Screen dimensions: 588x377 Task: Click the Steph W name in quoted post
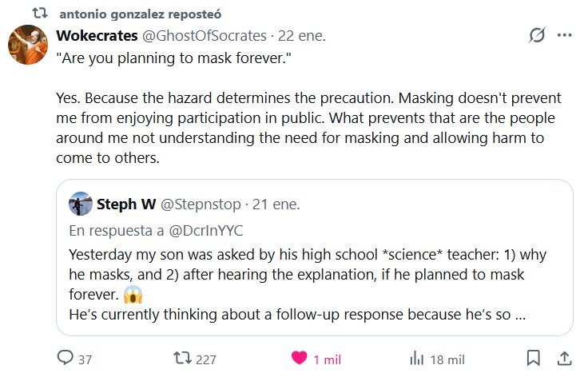pyautogui.click(x=127, y=204)
